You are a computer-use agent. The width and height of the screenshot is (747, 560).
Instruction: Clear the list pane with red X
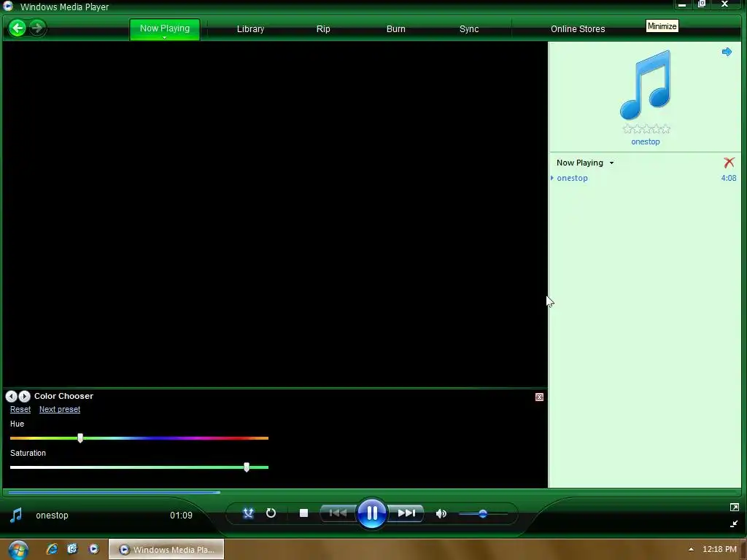tap(729, 163)
